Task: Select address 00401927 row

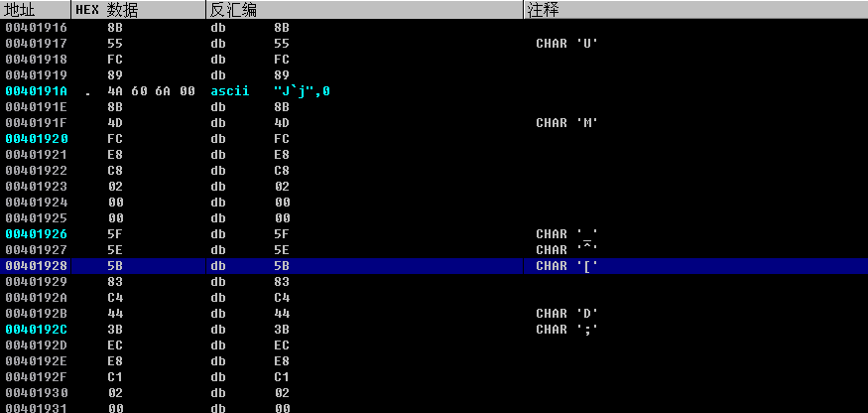Action: [x=434, y=250]
